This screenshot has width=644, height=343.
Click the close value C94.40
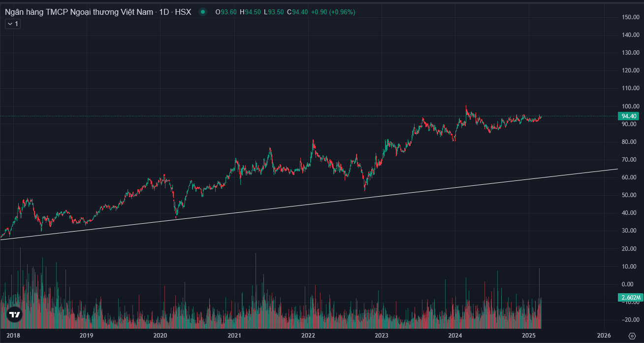click(x=297, y=12)
